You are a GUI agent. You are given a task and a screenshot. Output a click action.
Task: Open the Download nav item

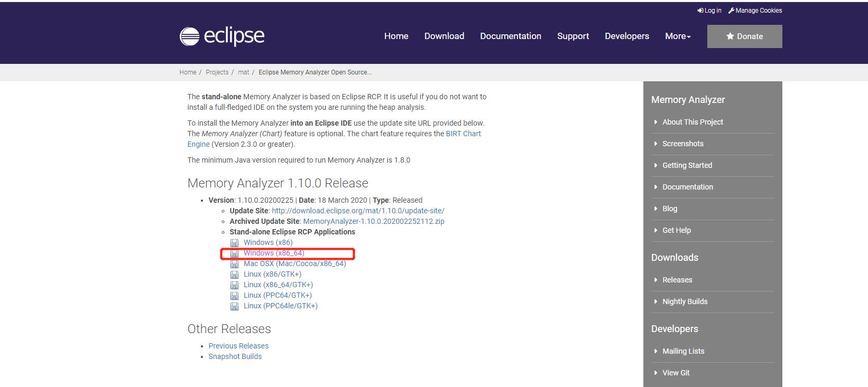coord(444,36)
